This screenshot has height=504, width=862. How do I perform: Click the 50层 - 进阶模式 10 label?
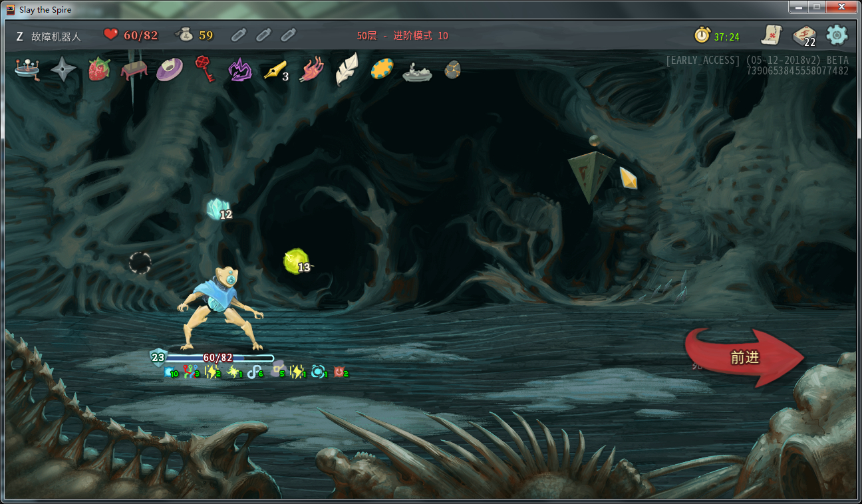pos(402,36)
